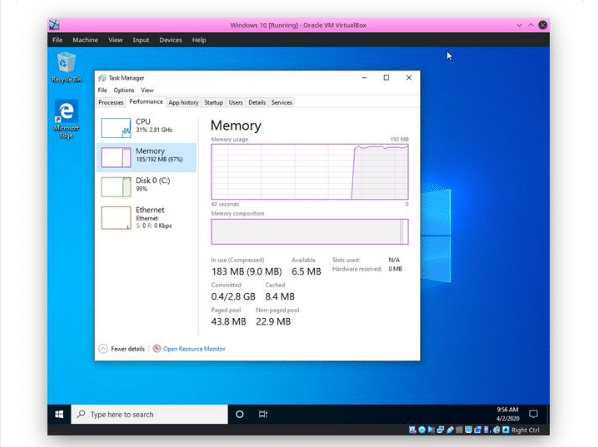Switch to the App history tab
The image size is (598, 447).
pyautogui.click(x=183, y=102)
